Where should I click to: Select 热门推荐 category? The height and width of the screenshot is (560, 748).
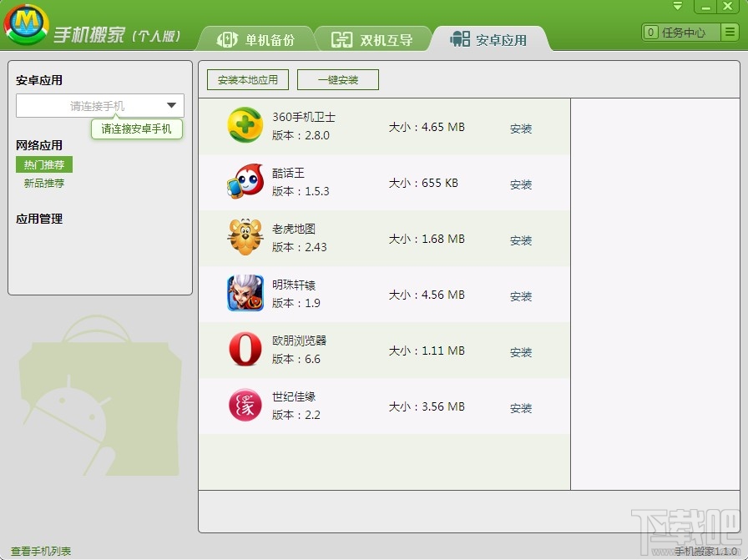44,164
